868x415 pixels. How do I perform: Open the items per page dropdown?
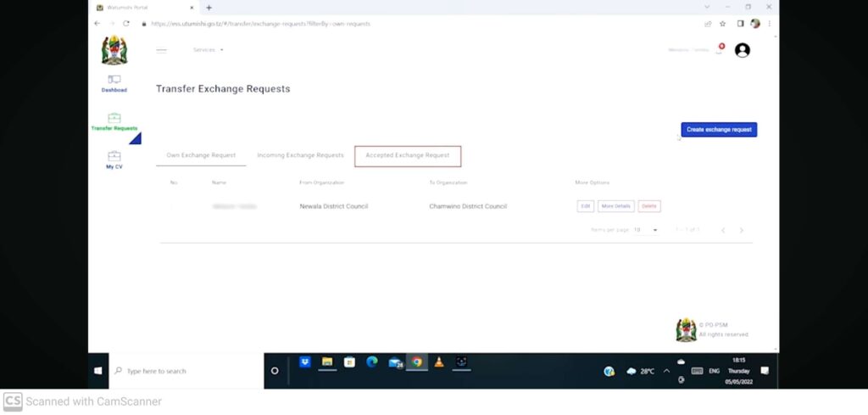click(645, 230)
